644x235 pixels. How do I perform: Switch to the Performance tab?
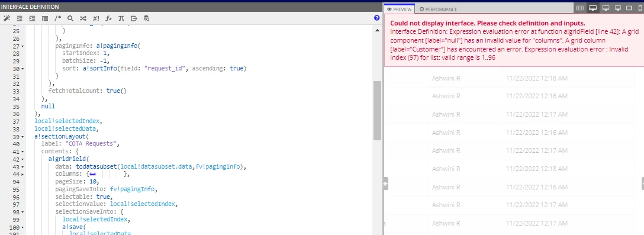(438, 9)
